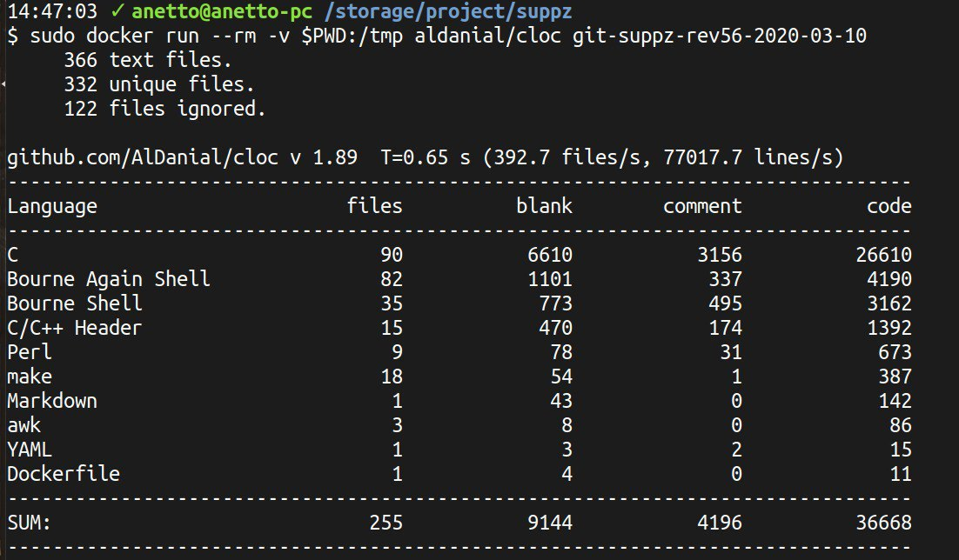Click the Dockerfile language entry

64,474
